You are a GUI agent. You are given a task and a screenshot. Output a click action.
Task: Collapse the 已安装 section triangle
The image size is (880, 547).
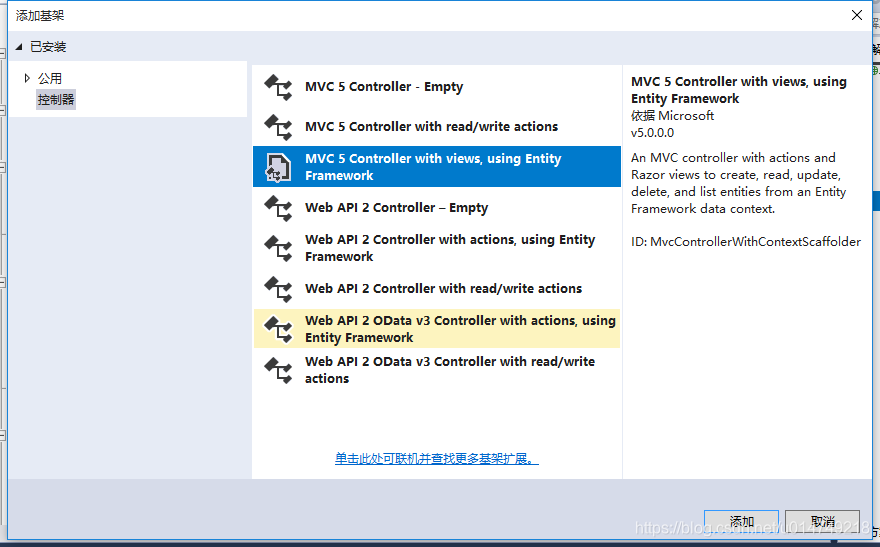19,47
